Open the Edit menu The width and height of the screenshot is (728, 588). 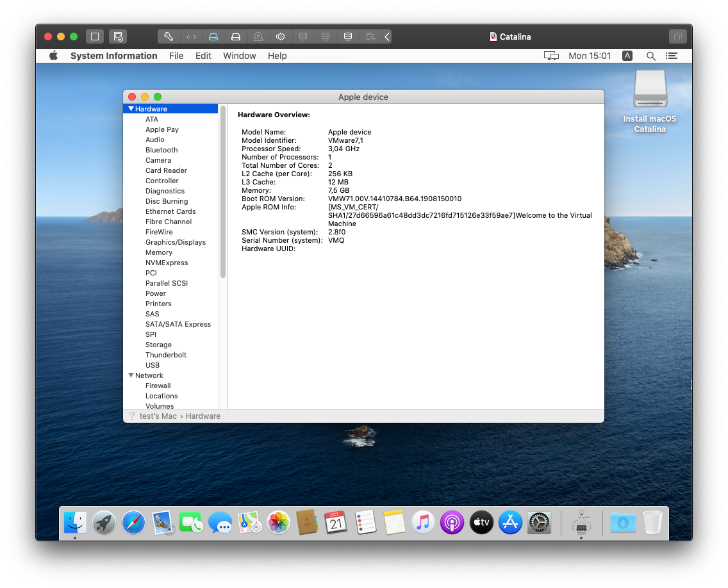203,56
